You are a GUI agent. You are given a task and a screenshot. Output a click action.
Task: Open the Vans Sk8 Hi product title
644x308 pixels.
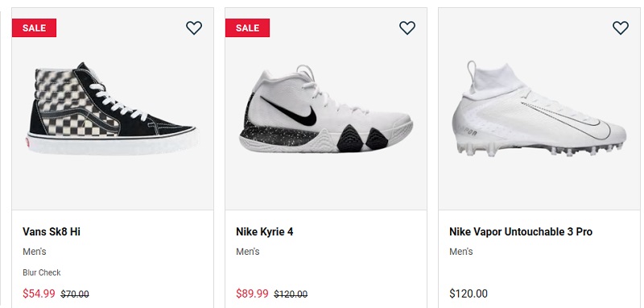(52, 232)
